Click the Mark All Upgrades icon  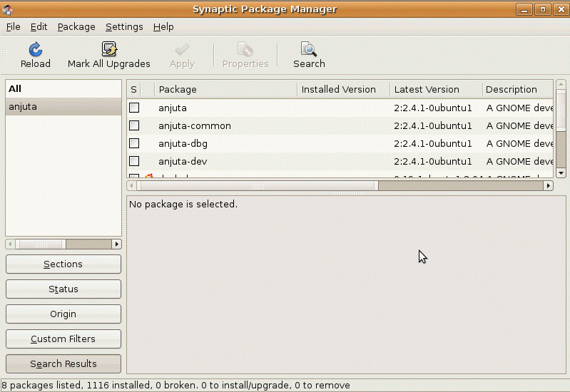[109, 50]
